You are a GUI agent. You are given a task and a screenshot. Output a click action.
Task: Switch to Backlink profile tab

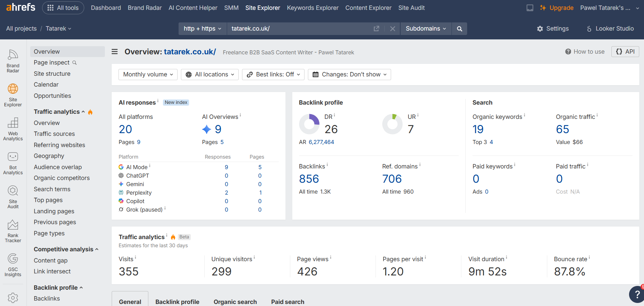coord(177,302)
